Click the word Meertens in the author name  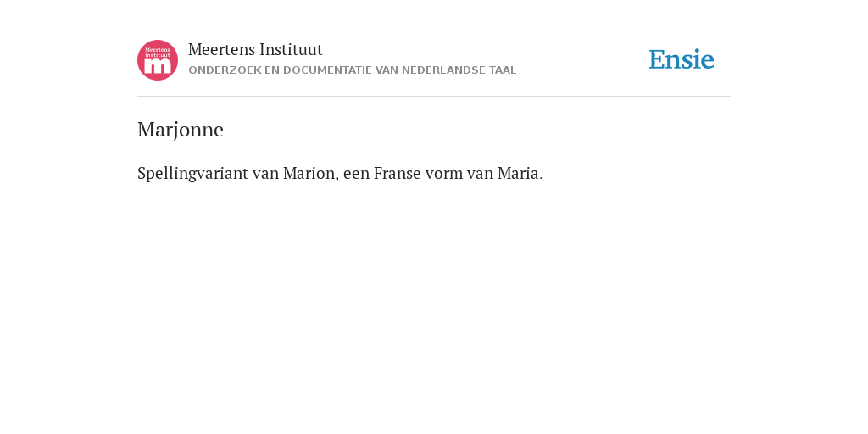221,49
